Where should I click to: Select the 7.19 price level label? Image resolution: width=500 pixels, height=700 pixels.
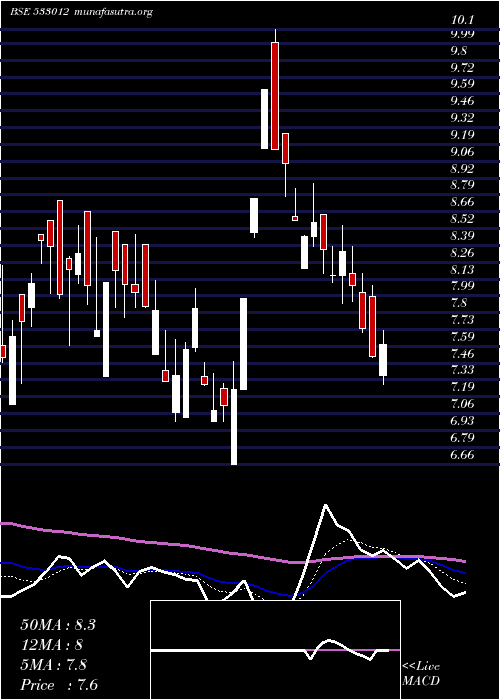click(x=462, y=387)
